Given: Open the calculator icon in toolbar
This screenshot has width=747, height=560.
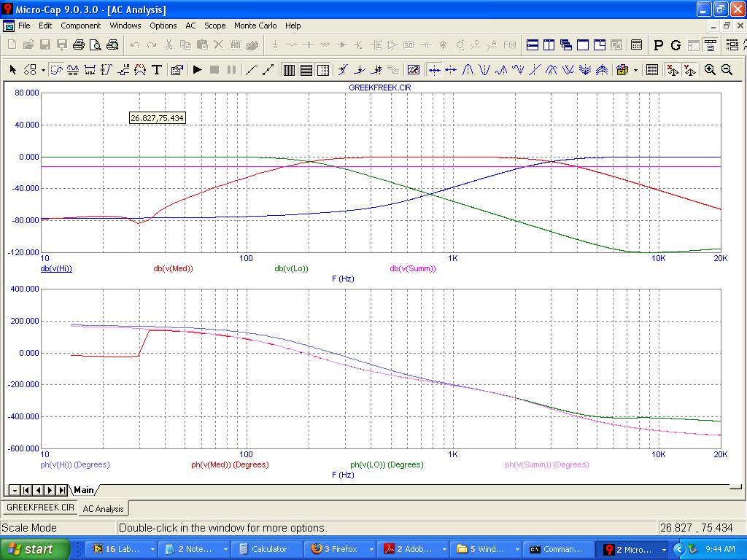Looking at the screenshot, I should pos(636,45).
